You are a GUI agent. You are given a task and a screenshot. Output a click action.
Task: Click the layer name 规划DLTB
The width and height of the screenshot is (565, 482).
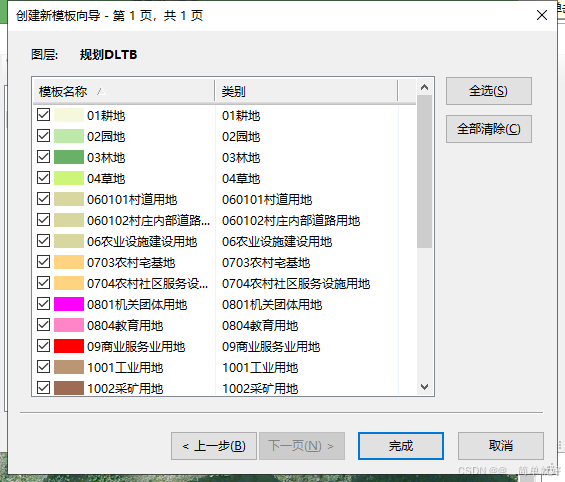(x=108, y=55)
